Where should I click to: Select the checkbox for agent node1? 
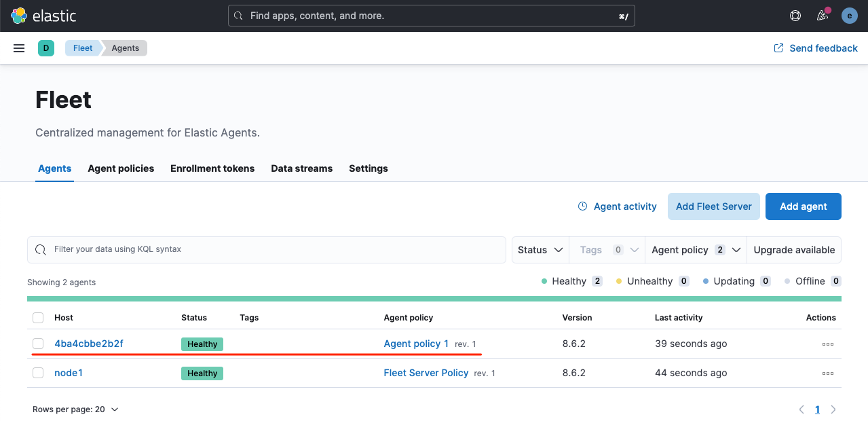pos(38,373)
